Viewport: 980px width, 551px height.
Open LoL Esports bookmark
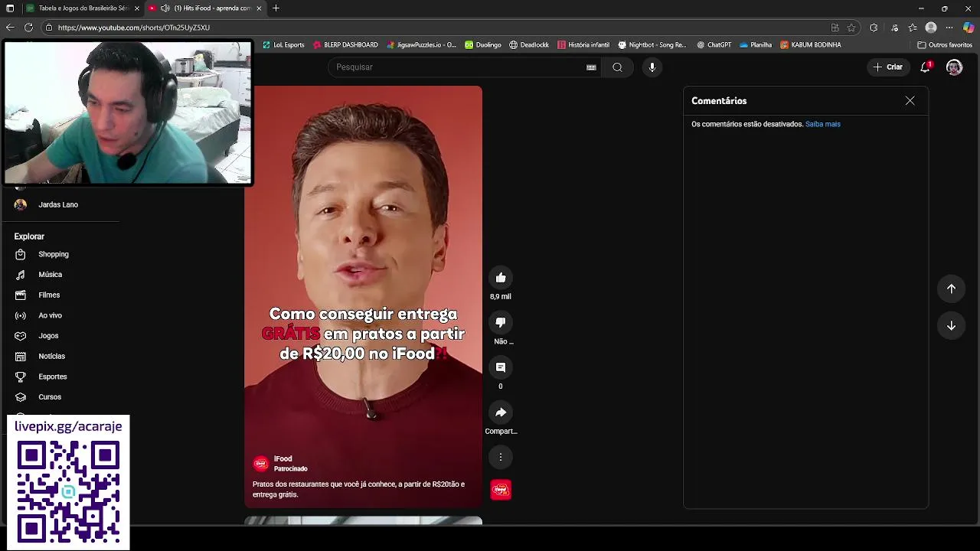tap(283, 45)
